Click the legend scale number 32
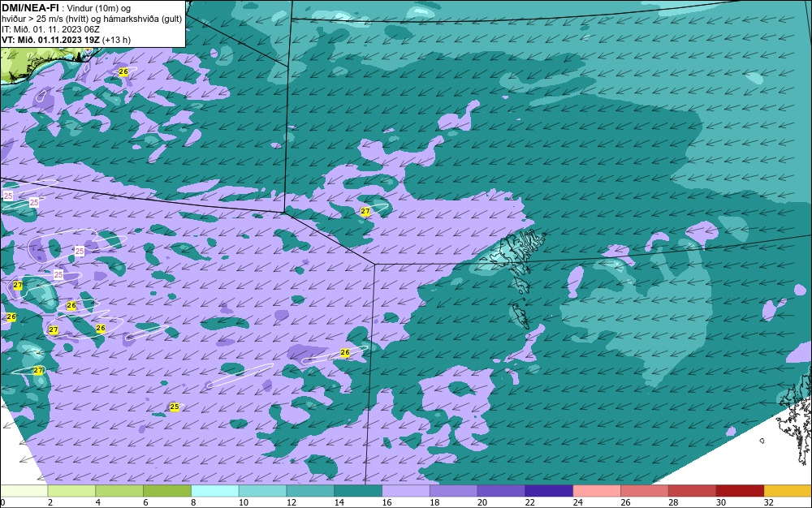Image resolution: width=812 pixels, height=508 pixels. [x=768, y=502]
